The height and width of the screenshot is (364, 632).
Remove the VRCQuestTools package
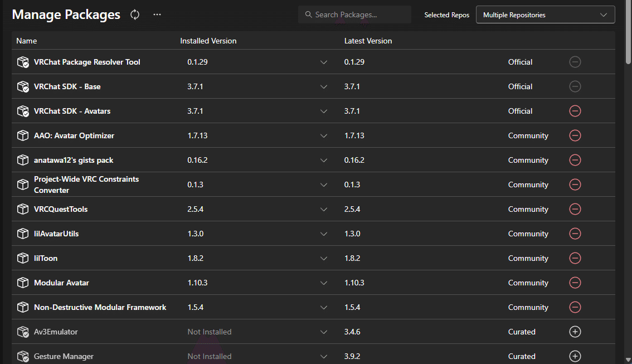575,209
